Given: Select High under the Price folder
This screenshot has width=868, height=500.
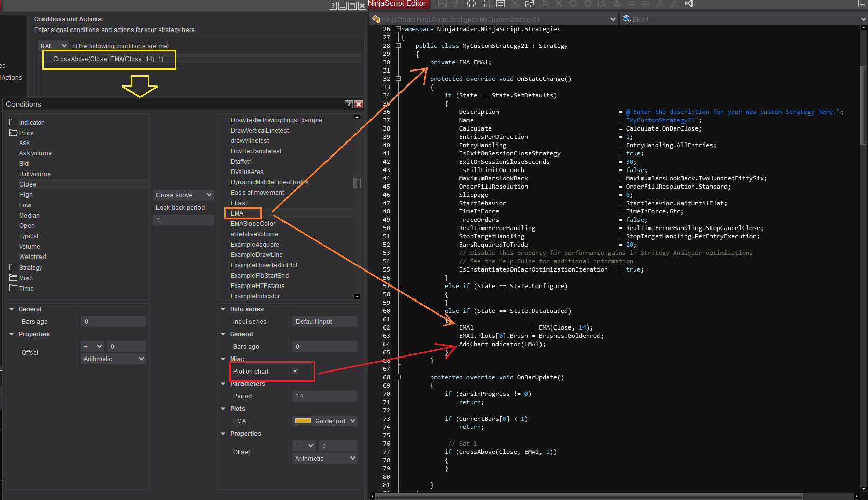Looking at the screenshot, I should [x=26, y=195].
